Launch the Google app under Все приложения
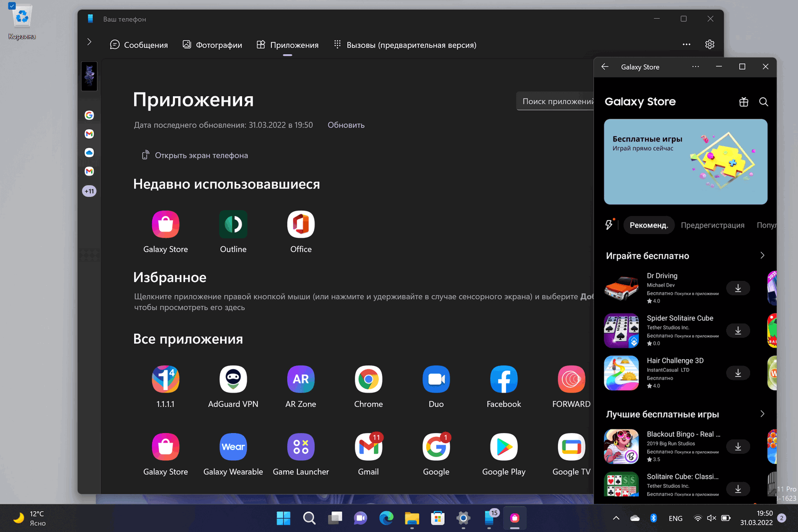This screenshot has width=798, height=532. pyautogui.click(x=436, y=447)
